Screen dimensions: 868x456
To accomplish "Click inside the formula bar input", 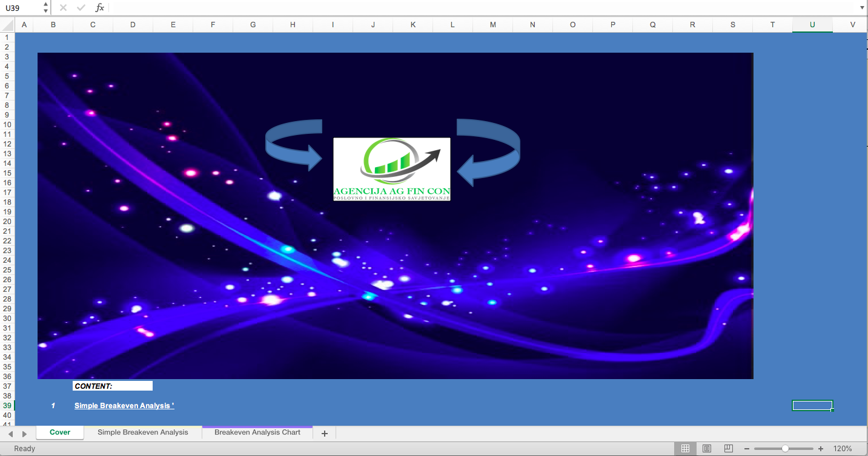I will [x=483, y=8].
